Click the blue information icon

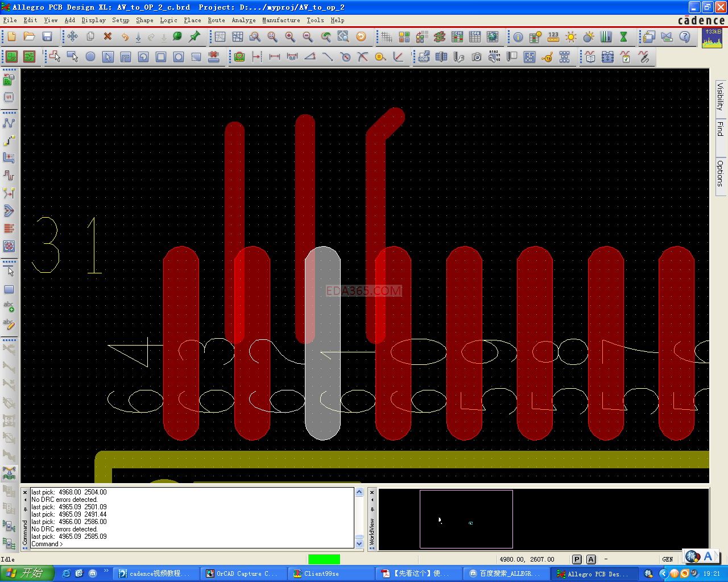click(x=518, y=37)
